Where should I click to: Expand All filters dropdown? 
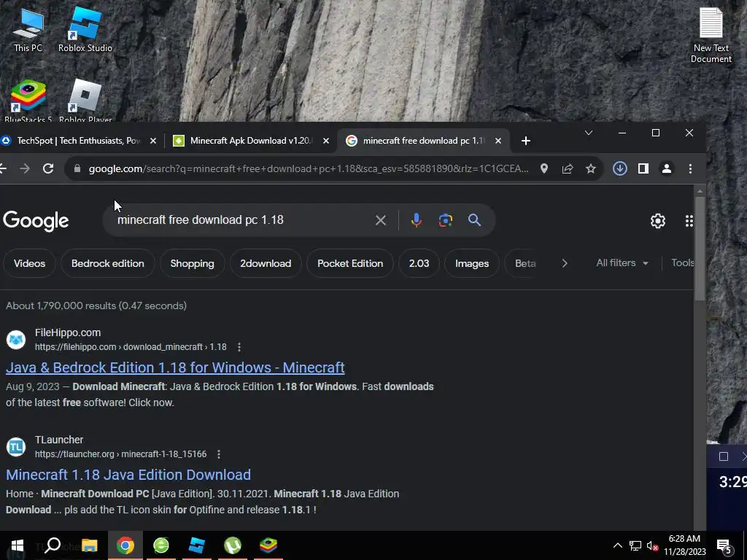point(622,262)
